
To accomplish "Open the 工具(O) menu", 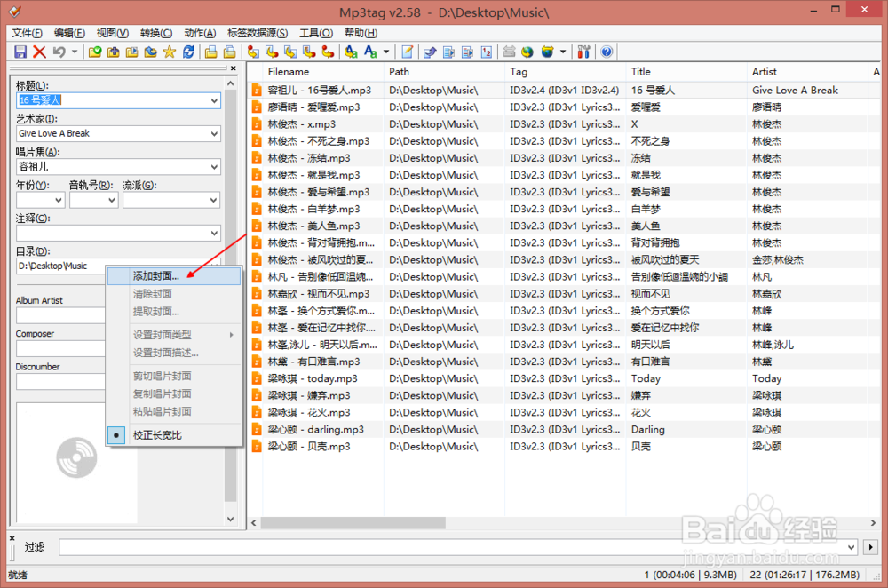I will click(316, 33).
